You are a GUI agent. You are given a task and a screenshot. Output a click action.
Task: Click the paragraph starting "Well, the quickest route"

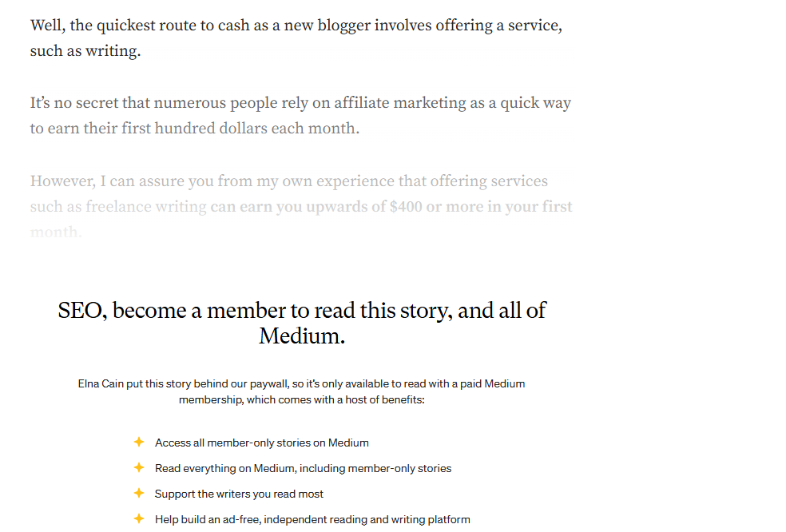pyautogui.click(x=296, y=26)
